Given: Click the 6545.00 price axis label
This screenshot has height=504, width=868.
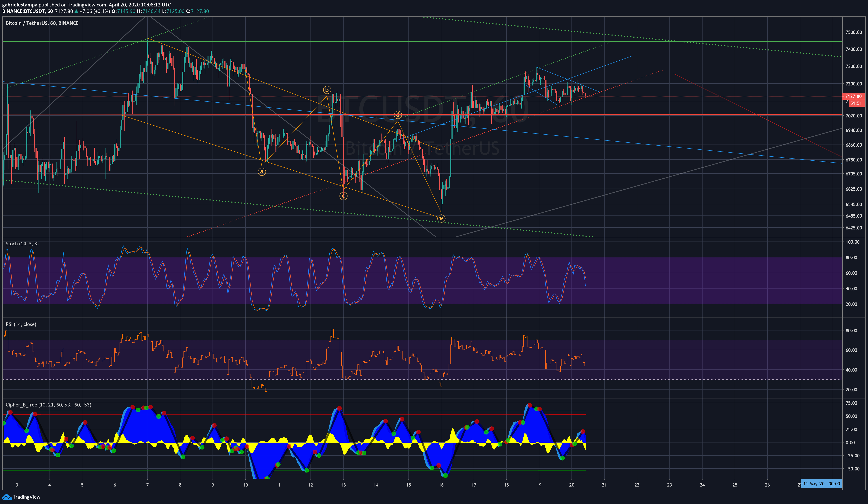Looking at the screenshot, I should (x=853, y=204).
